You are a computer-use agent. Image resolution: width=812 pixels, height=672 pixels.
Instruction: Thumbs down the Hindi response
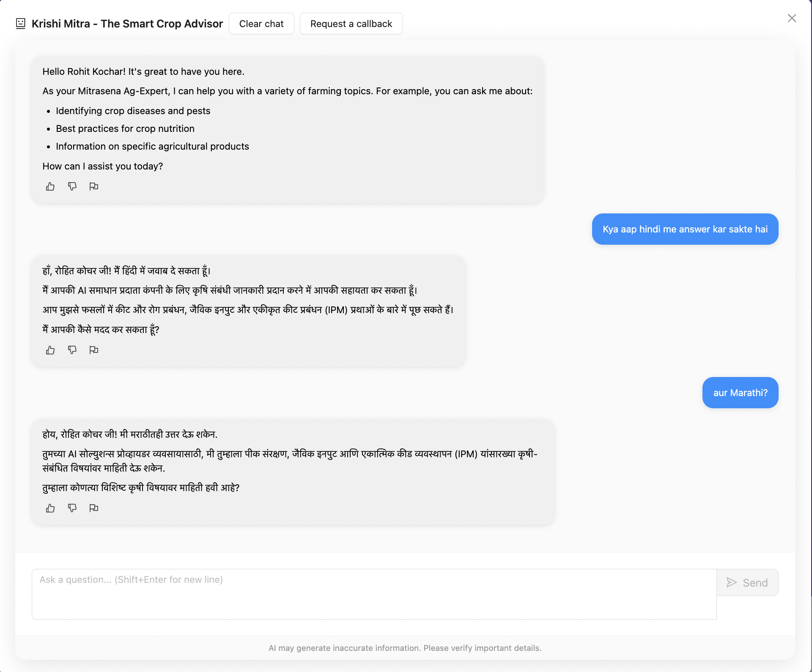coord(72,350)
